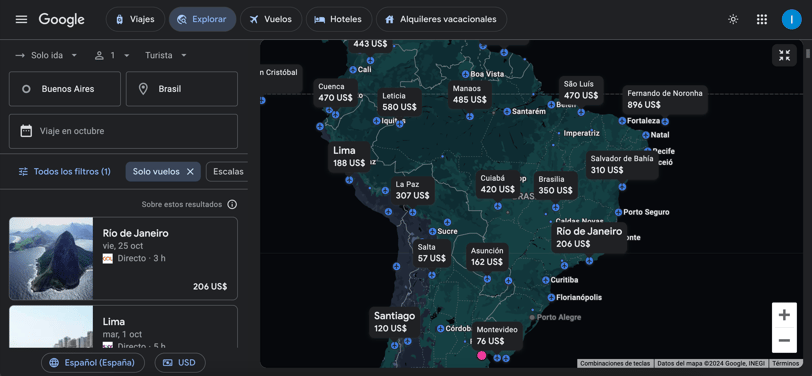Zoom out on the map with minus

pyautogui.click(x=784, y=340)
